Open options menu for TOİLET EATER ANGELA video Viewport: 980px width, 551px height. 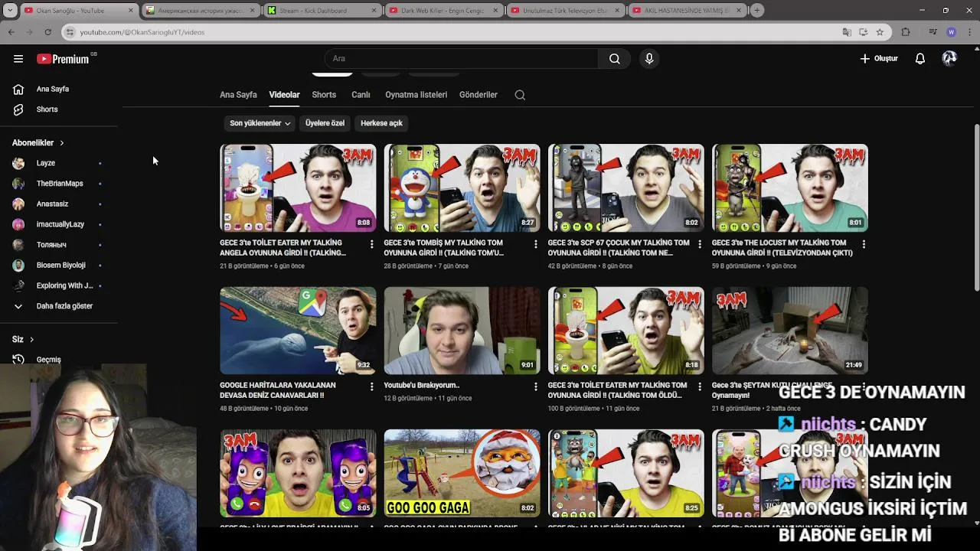point(372,244)
